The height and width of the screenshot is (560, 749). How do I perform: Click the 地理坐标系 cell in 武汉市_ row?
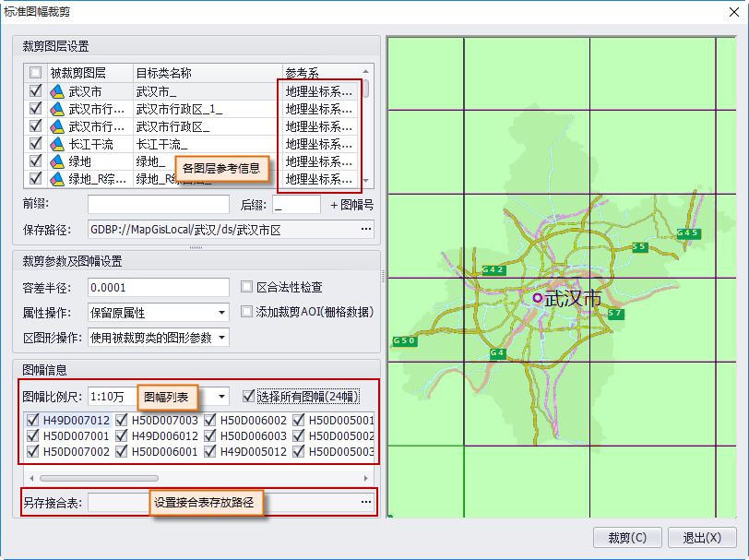click(x=320, y=91)
